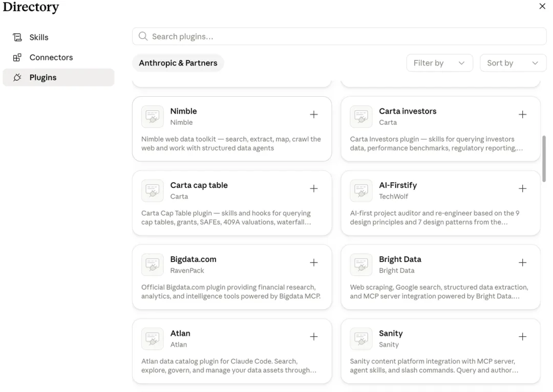Click the Sanity content platform description
553x392 pixels.
(x=434, y=365)
